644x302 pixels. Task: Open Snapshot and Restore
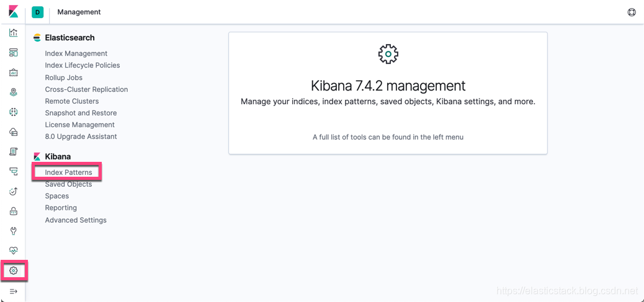click(x=81, y=113)
